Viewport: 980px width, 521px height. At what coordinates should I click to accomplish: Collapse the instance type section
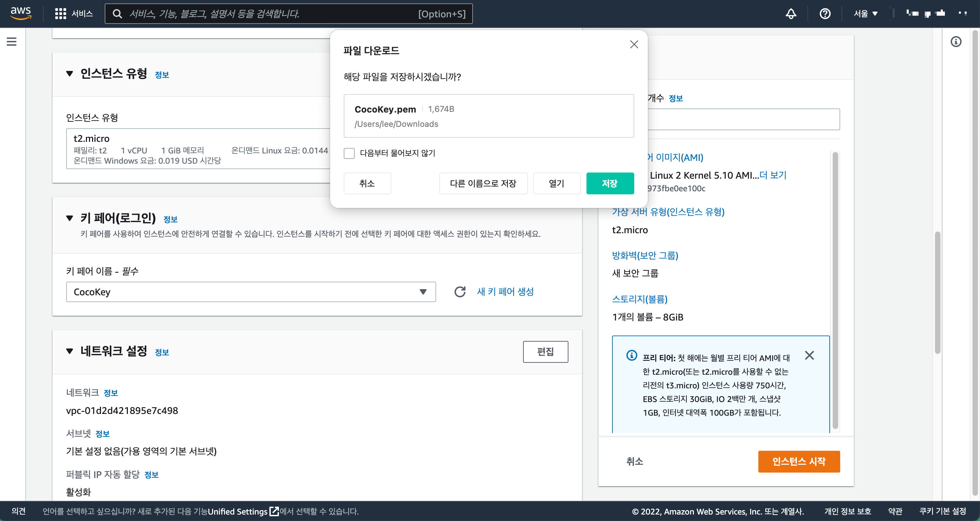70,74
